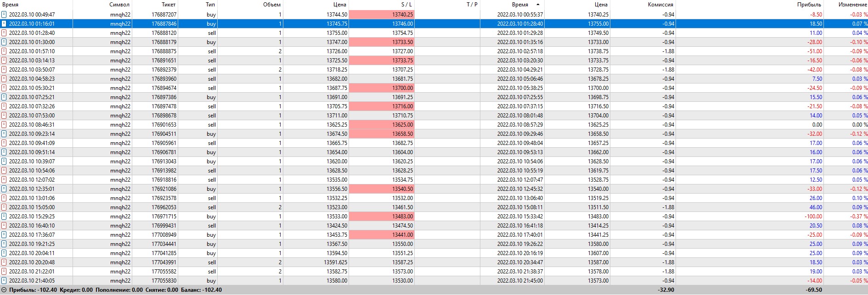Click the buy order icon at 10:39:07

click(4, 161)
